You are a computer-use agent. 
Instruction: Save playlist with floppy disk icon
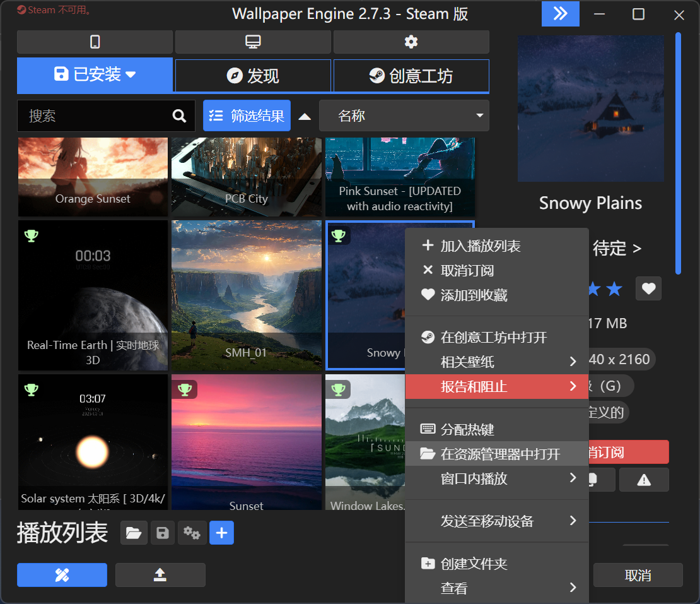tap(163, 533)
